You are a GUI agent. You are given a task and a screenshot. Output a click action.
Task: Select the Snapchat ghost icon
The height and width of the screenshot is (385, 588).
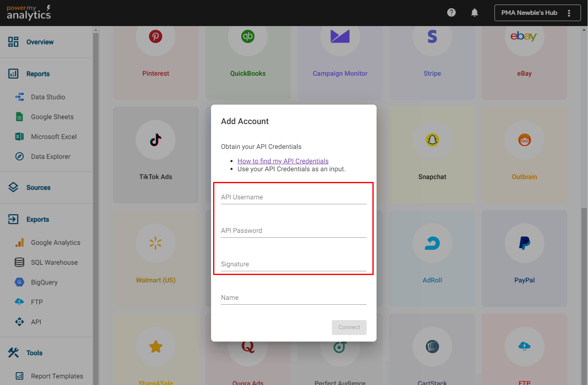pos(432,140)
